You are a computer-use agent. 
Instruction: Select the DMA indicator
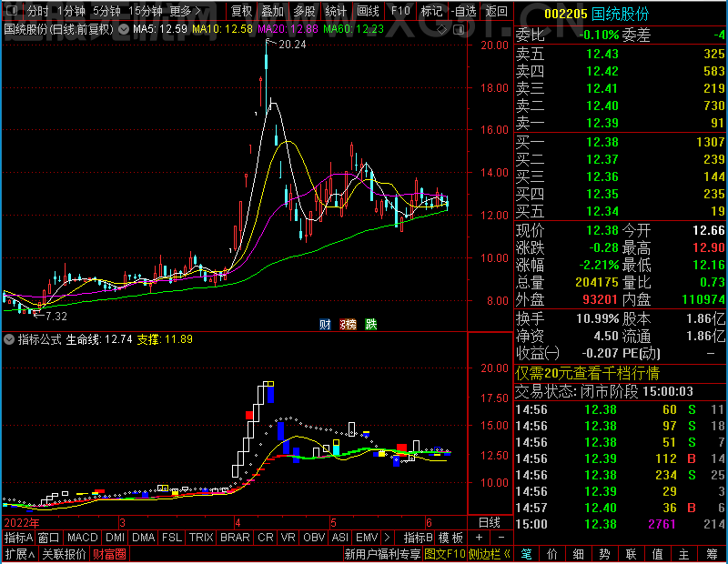click(144, 538)
